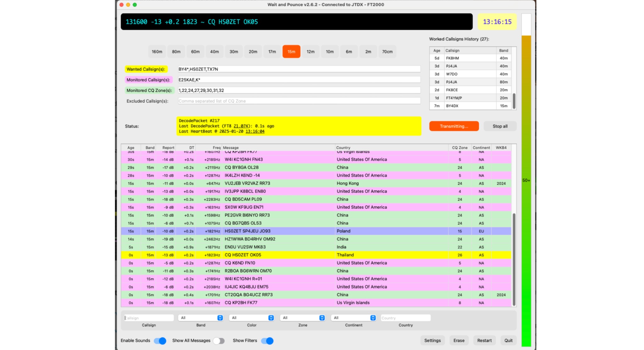Select the VU2JEB VR2VAZ RR73 row
Image resolution: width=644 pixels, height=350 pixels.
tap(316, 183)
